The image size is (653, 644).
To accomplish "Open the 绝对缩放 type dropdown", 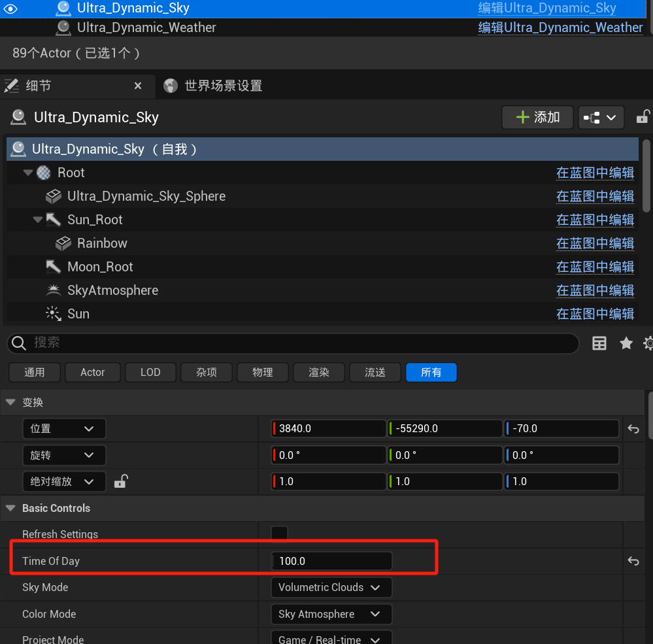I will coord(64,482).
